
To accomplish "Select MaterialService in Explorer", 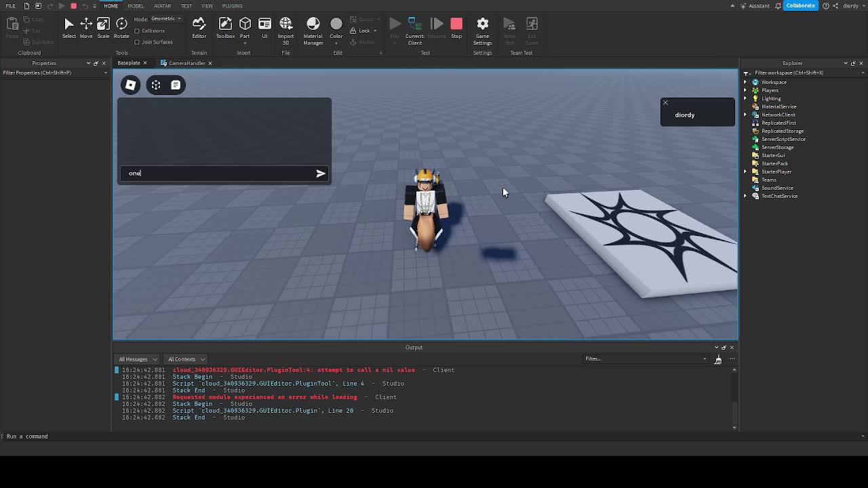I will pyautogui.click(x=778, y=106).
